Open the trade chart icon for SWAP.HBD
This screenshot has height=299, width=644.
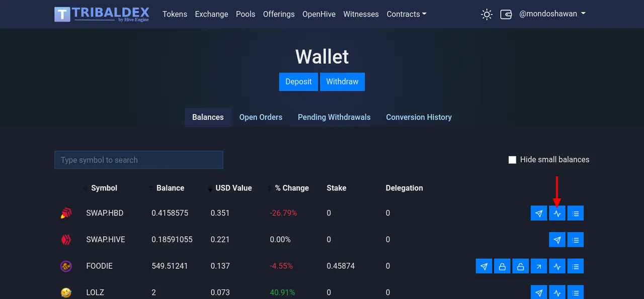[x=557, y=213]
